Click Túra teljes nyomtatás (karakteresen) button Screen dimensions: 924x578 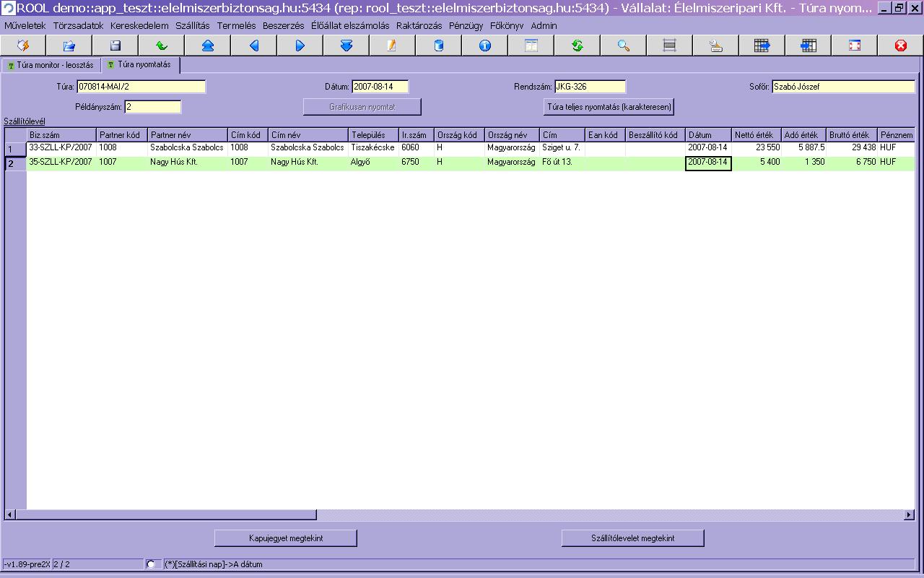click(609, 107)
